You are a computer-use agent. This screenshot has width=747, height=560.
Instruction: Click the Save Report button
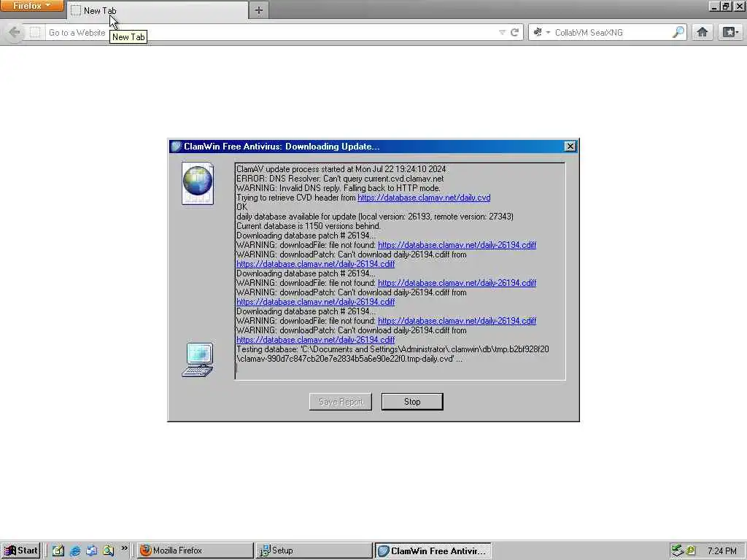[x=341, y=402]
